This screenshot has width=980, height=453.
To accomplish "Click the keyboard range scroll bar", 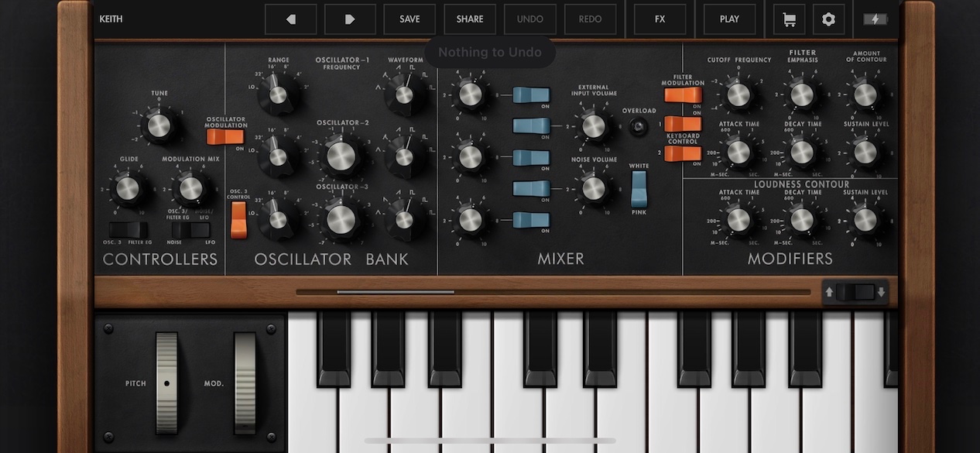I will coord(553,292).
